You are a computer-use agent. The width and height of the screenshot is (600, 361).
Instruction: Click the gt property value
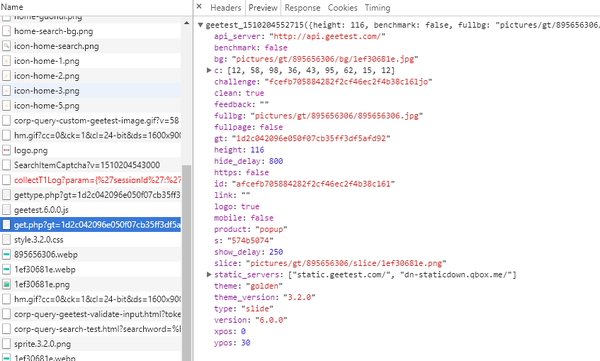click(311, 138)
